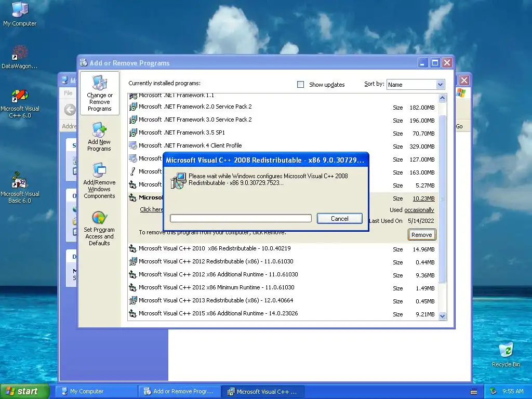Open Add/Remove Windows Components
Image resolution: width=532 pixels, height=399 pixels.
[99, 180]
